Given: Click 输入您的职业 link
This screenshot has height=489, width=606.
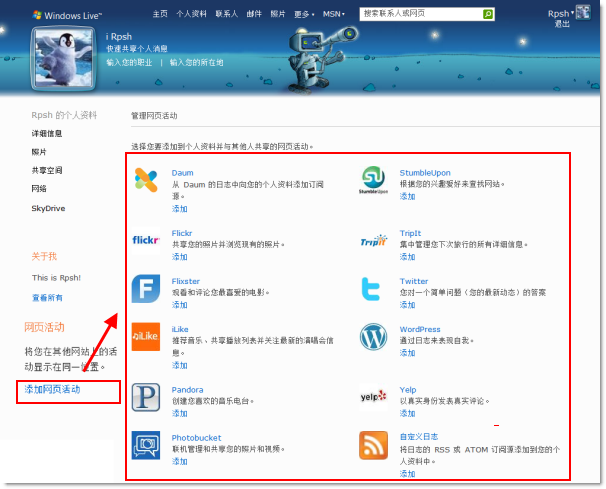Looking at the screenshot, I should click(x=129, y=63).
